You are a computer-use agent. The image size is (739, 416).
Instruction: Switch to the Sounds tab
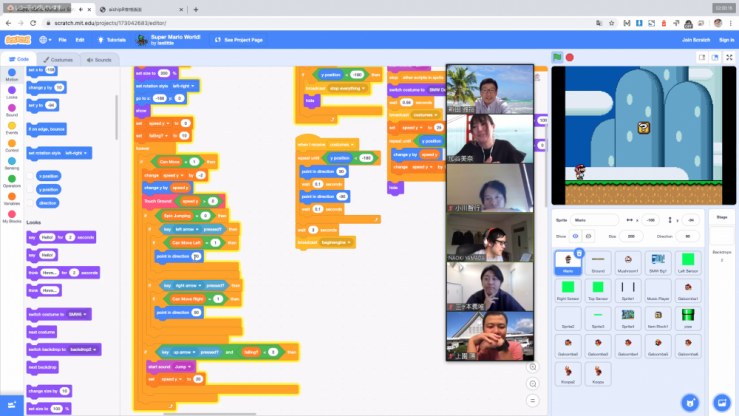(99, 60)
